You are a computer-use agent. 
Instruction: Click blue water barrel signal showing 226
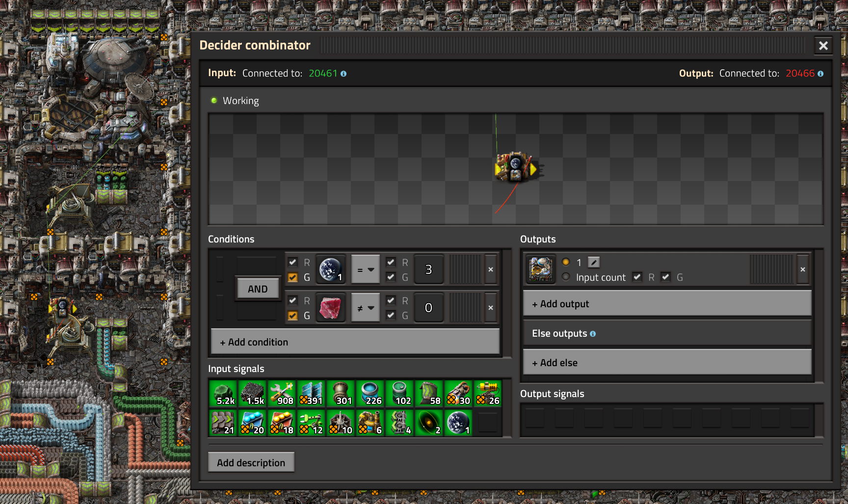pyautogui.click(x=370, y=394)
